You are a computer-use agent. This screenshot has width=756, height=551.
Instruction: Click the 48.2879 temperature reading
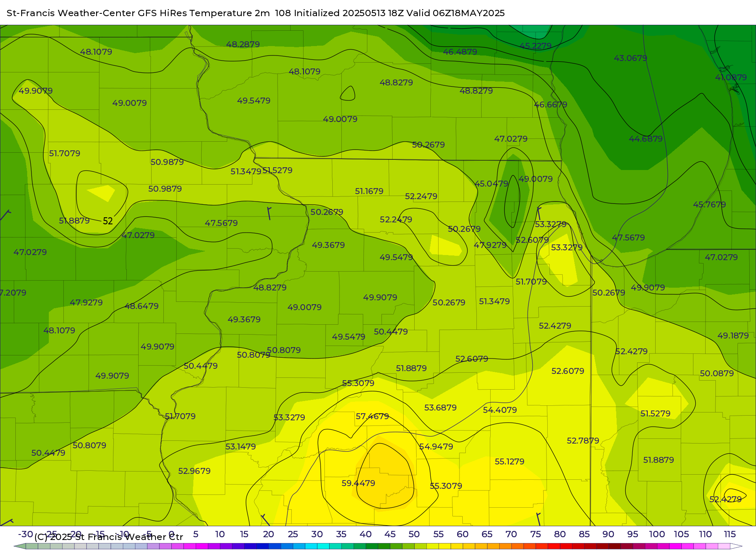pyautogui.click(x=243, y=44)
